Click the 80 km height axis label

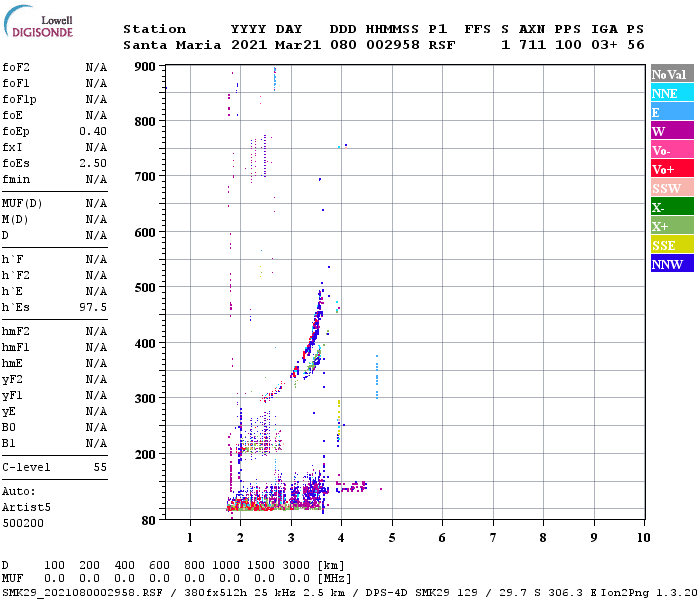[149, 521]
